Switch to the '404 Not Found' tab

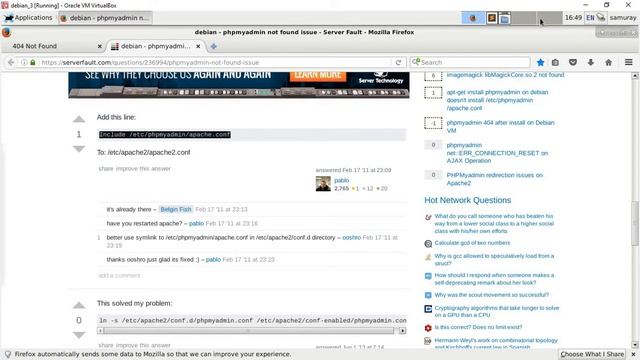[x=53, y=47]
